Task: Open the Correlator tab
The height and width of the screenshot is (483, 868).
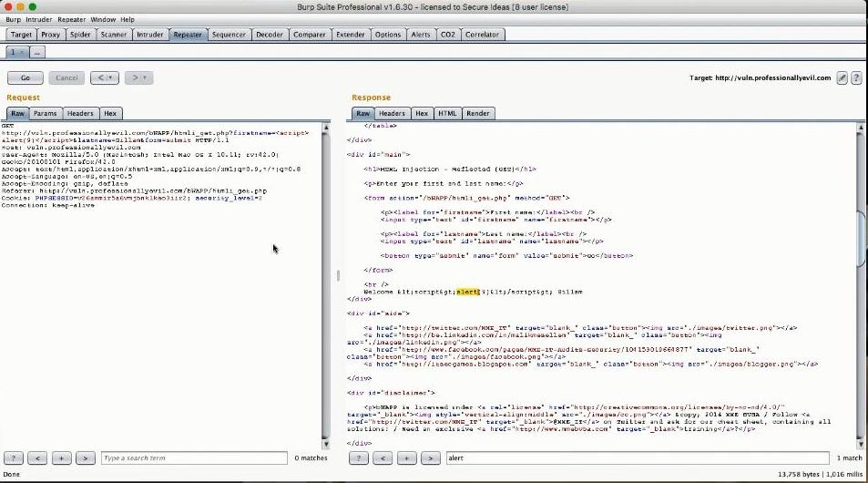Action: tap(482, 35)
